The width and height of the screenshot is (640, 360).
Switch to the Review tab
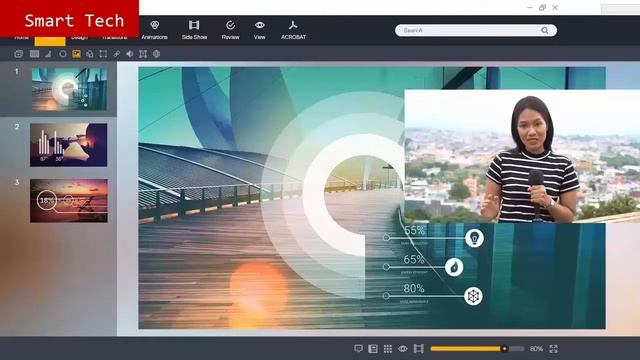point(230,30)
